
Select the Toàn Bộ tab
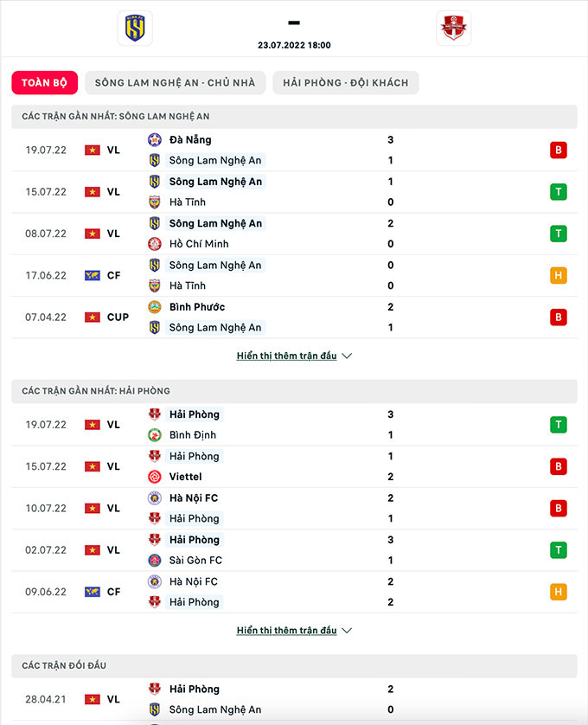click(45, 83)
